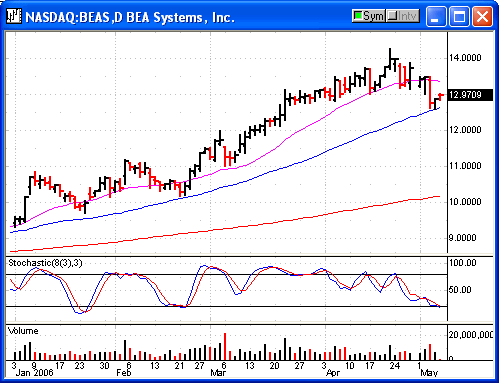Viewport: 499px width, 383px height.
Task: Maximize the BEAS chart window
Action: (x=459, y=16)
